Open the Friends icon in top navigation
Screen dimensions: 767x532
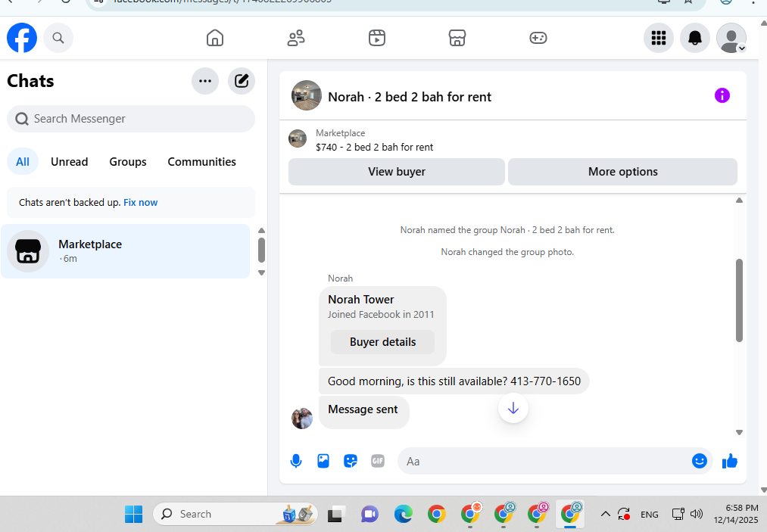[296, 38]
